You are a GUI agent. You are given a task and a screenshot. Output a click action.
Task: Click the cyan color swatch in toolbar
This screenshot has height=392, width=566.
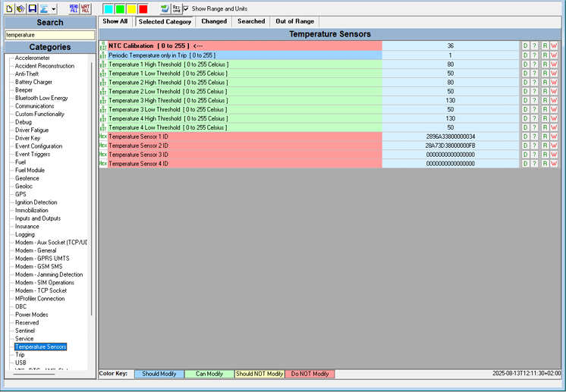tap(108, 9)
